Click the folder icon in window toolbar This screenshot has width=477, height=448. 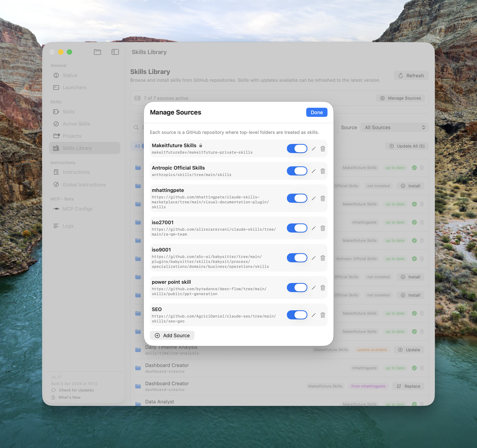point(97,52)
